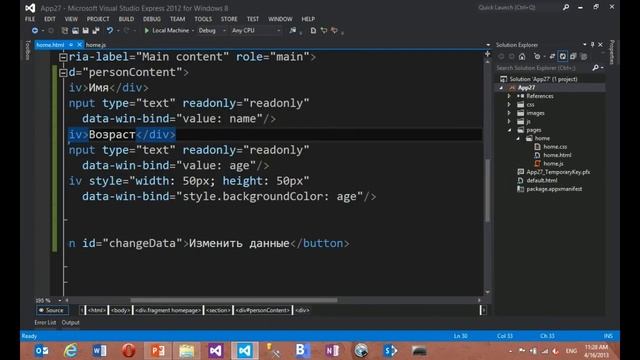Click the Find in Files toolbar icon
The width and height of the screenshot is (640, 360).
[x=293, y=31]
